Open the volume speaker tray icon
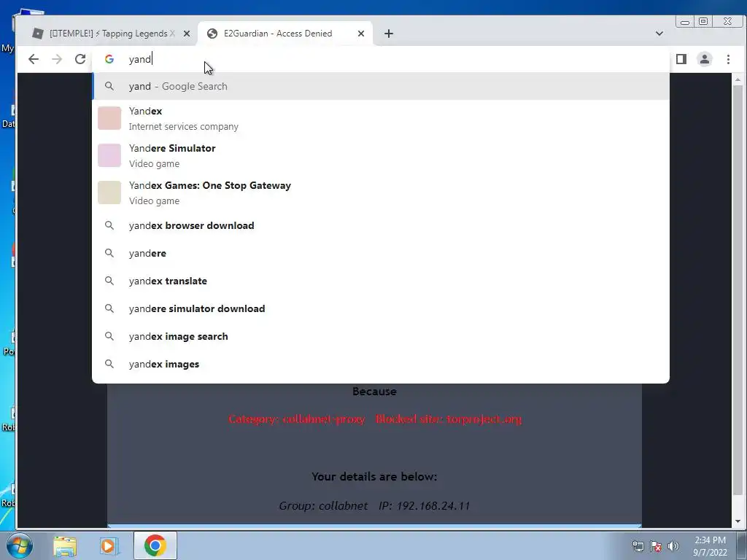This screenshot has width=747, height=560. pos(673,546)
